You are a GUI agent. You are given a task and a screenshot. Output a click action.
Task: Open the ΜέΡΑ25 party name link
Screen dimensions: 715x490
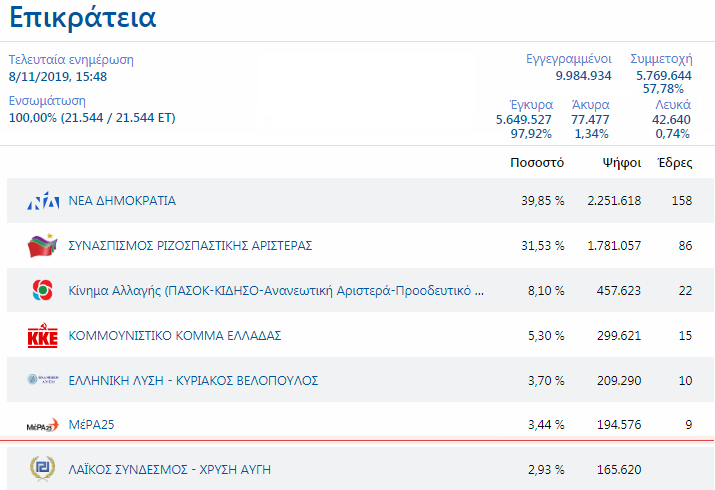coord(91,425)
